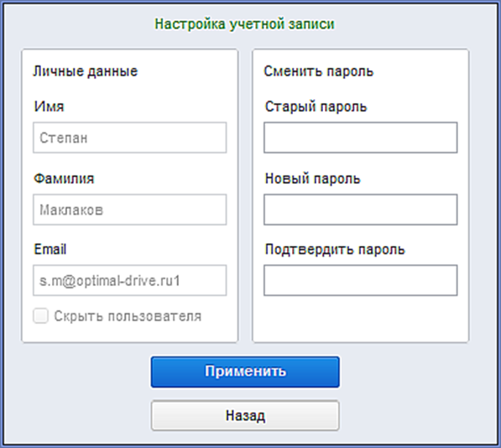Focus the Старый пароль input field
This screenshot has height=448, width=501.
[360, 138]
